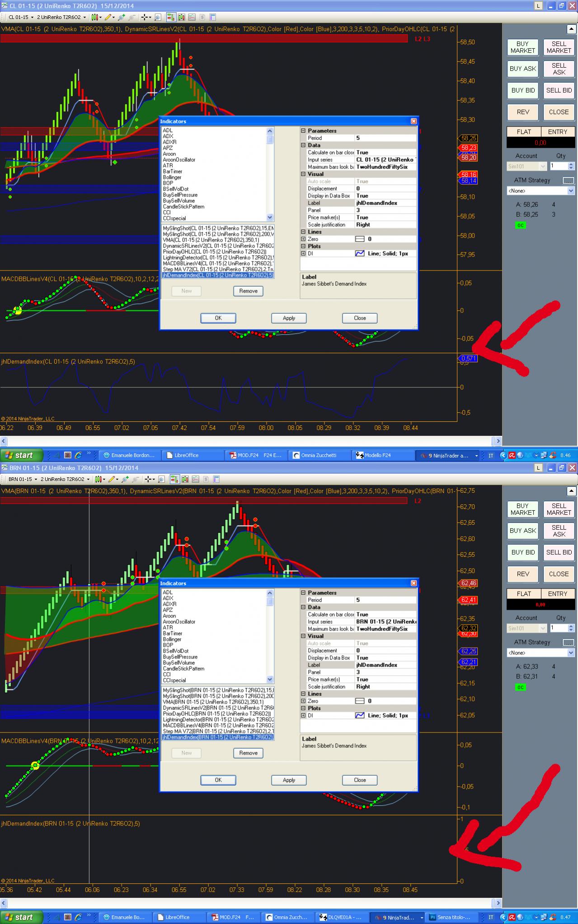Viewport: 578px width, 924px height.
Task: Expand the DI plot entry in BRN Indicators dialog
Action: pyautogui.click(x=303, y=715)
